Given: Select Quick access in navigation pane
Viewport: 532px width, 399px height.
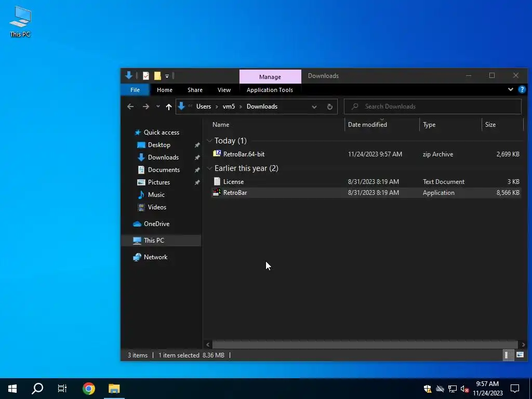Looking at the screenshot, I should point(161,132).
